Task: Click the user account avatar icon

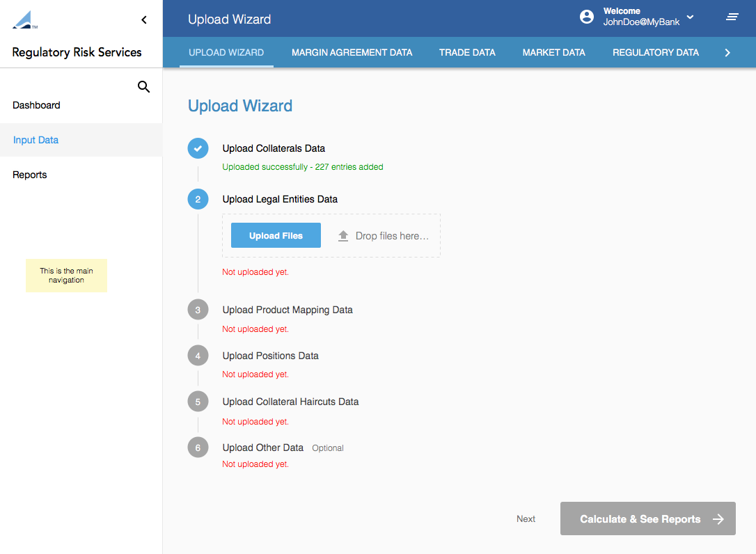Action: point(587,17)
